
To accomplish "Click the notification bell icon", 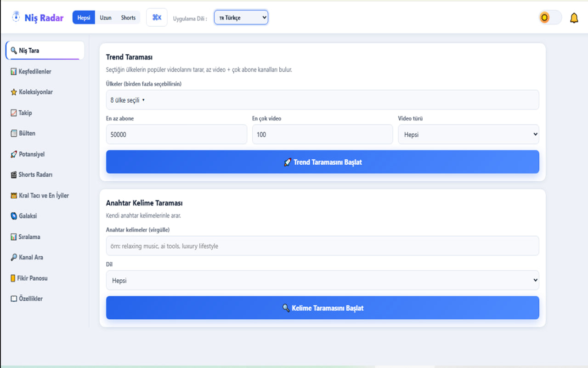I will [x=574, y=18].
